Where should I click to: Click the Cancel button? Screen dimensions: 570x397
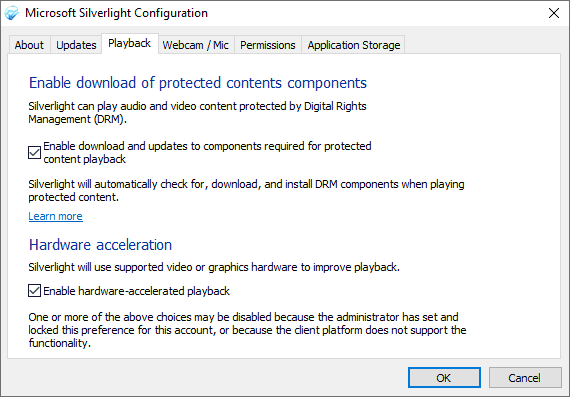pyautogui.click(x=525, y=378)
